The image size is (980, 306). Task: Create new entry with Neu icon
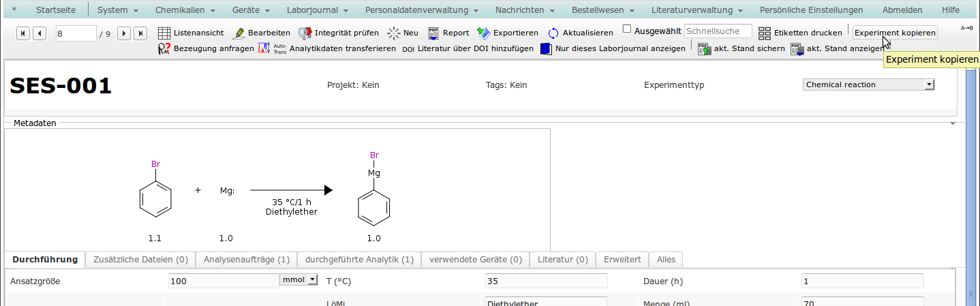tap(394, 33)
